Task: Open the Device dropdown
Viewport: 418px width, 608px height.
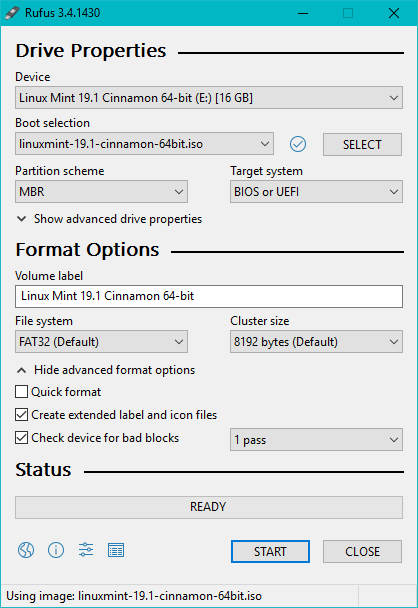Action: coord(209,98)
